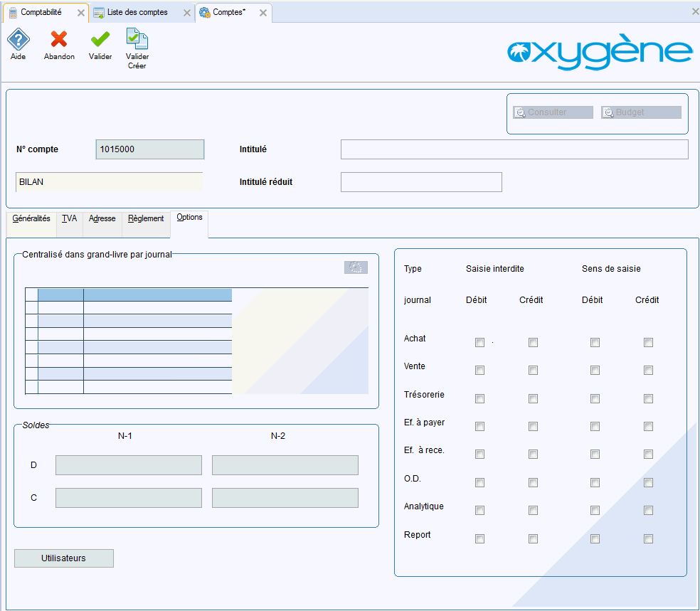Click the grid settings icon above journal table
700x611 pixels.
(x=356, y=267)
